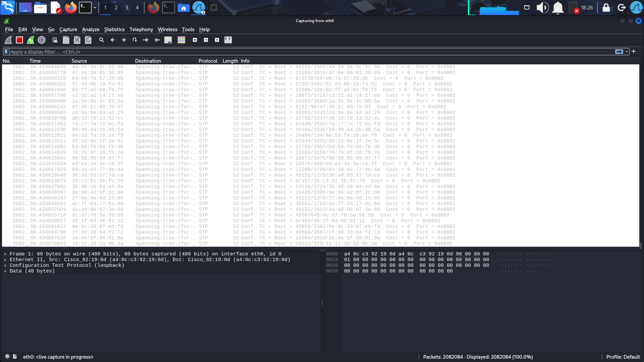The height and width of the screenshot is (362, 644).
Task: Click the display filter bookmark icon
Action: tap(6, 52)
